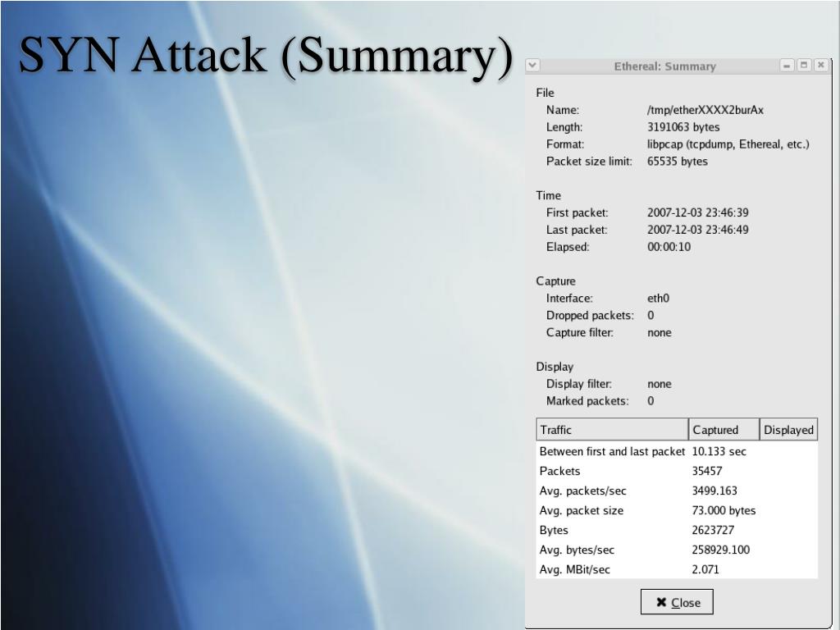This screenshot has width=840, height=630.
Task: Close the window using title bar X
Action: [x=820, y=66]
